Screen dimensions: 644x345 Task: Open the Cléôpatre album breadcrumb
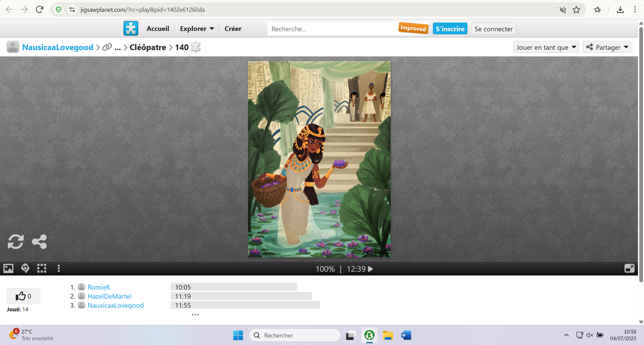(x=148, y=47)
